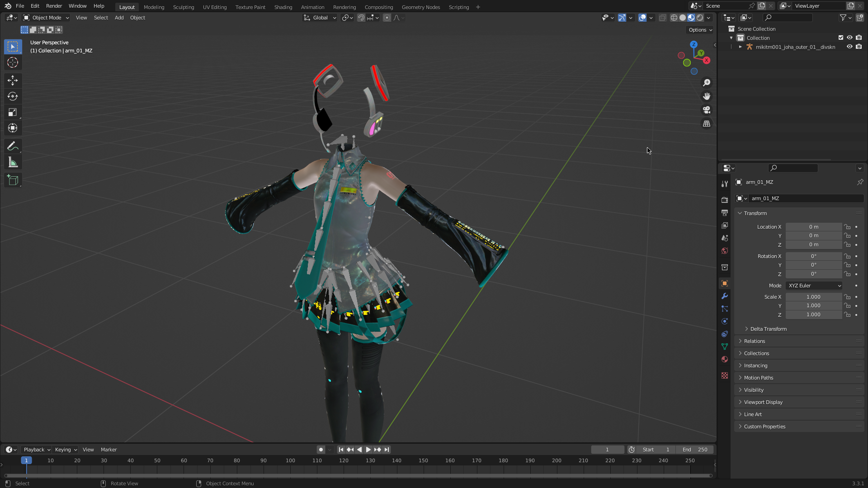The width and height of the screenshot is (868, 488).
Task: Pick the Annotate pencil tool
Action: click(x=13, y=146)
